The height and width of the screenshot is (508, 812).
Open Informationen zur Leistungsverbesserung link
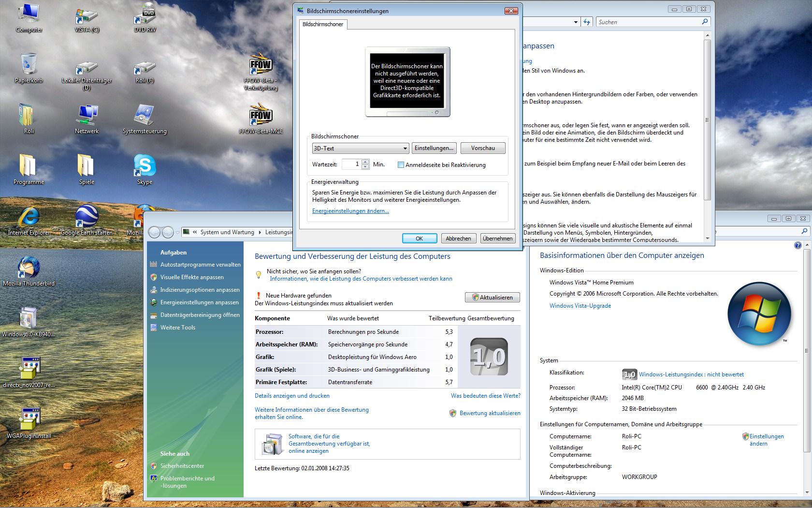click(x=361, y=279)
